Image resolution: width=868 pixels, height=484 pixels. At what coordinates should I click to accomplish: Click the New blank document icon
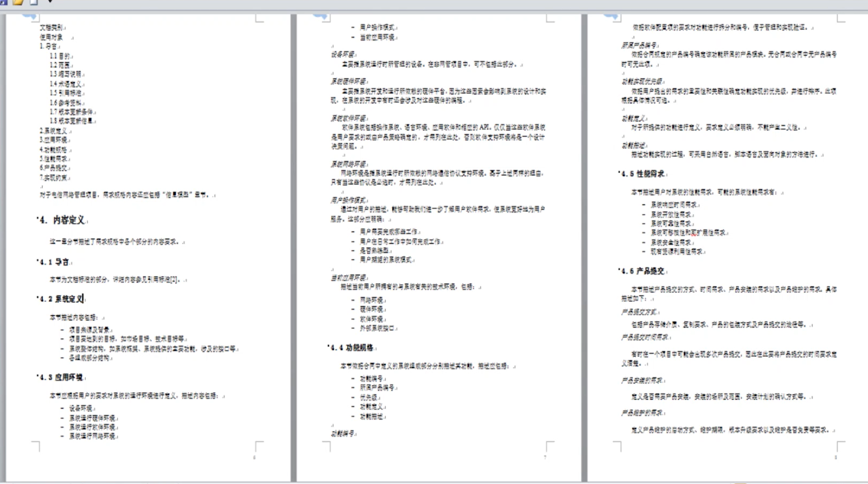[x=34, y=2]
